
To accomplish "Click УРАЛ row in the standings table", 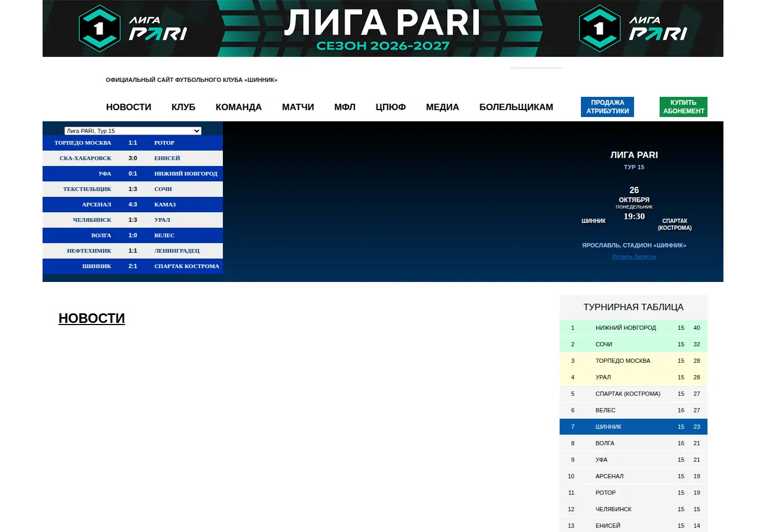I will tap(634, 377).
